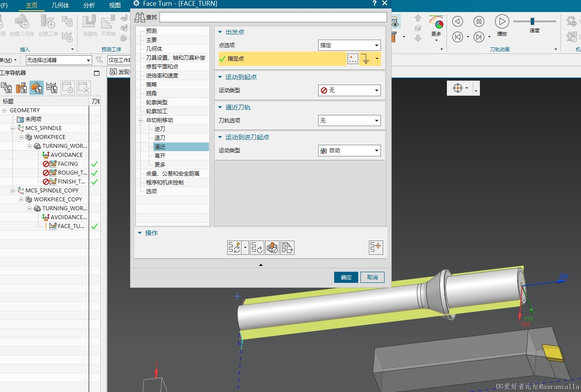Toggle maximize of the 工序导航器 panel
Screen dimensions: 581x392
[97, 73]
